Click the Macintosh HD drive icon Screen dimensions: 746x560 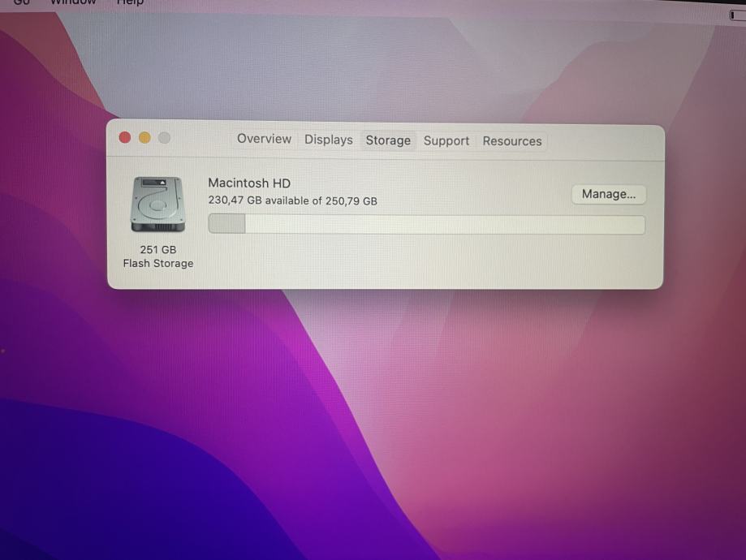tap(157, 205)
